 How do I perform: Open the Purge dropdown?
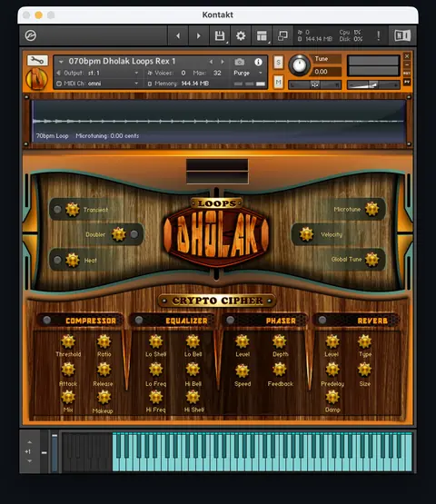pos(248,73)
